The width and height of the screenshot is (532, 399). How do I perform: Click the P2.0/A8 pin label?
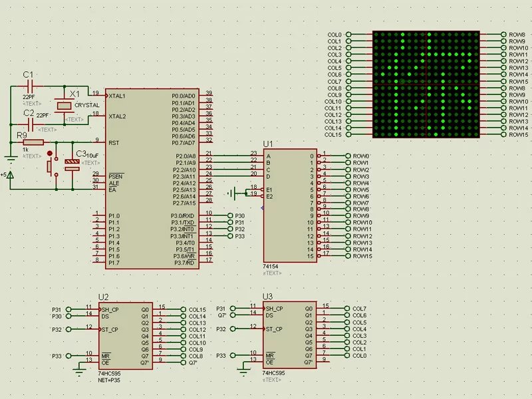(186, 156)
